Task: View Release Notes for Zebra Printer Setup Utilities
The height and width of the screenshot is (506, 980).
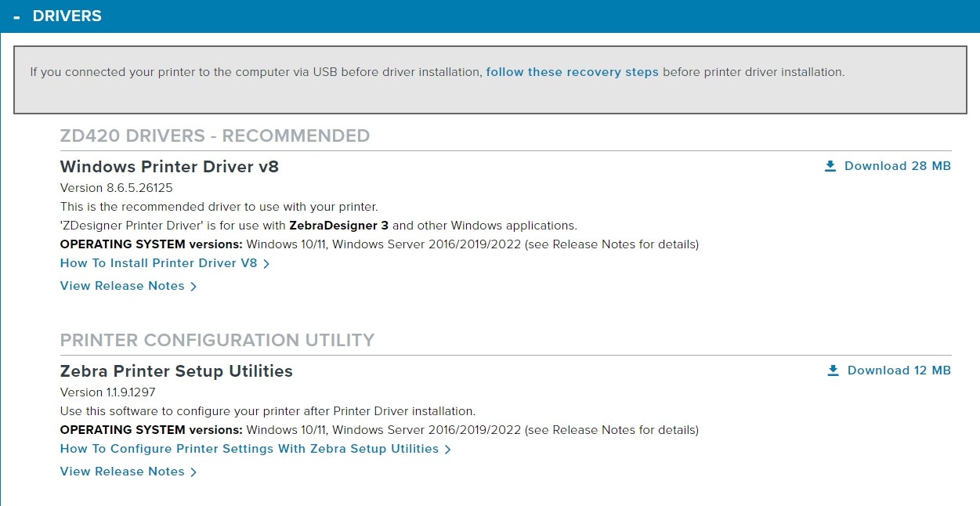Action: [122, 472]
